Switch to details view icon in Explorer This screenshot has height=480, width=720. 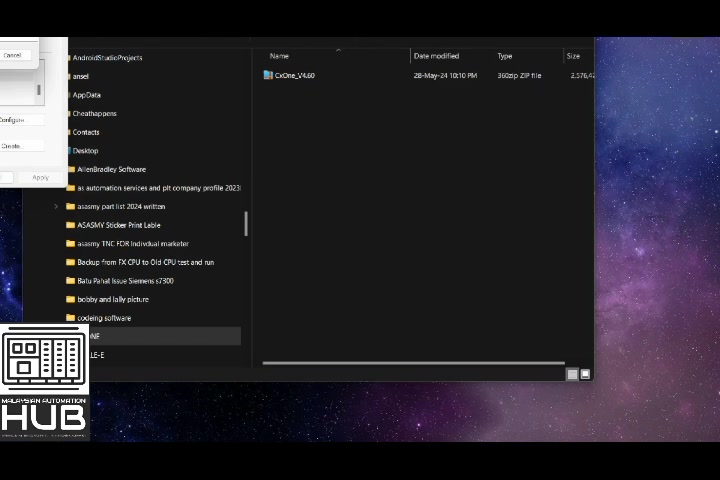coord(572,374)
